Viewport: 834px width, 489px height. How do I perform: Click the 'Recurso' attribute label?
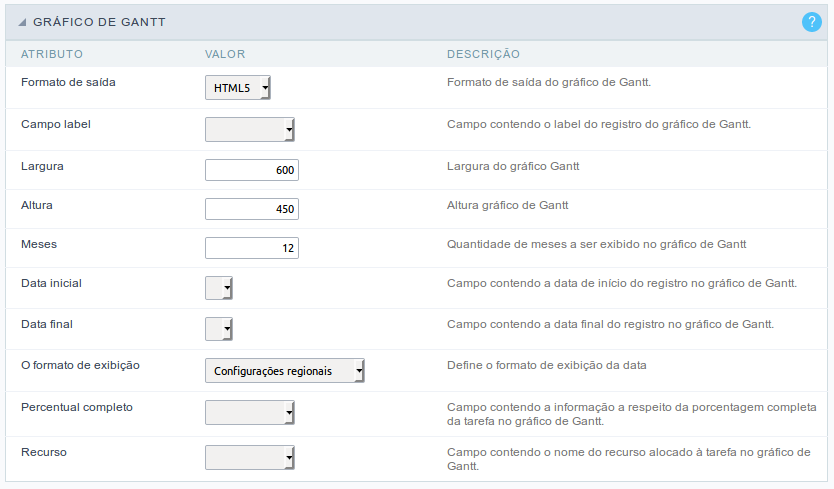tap(44, 452)
